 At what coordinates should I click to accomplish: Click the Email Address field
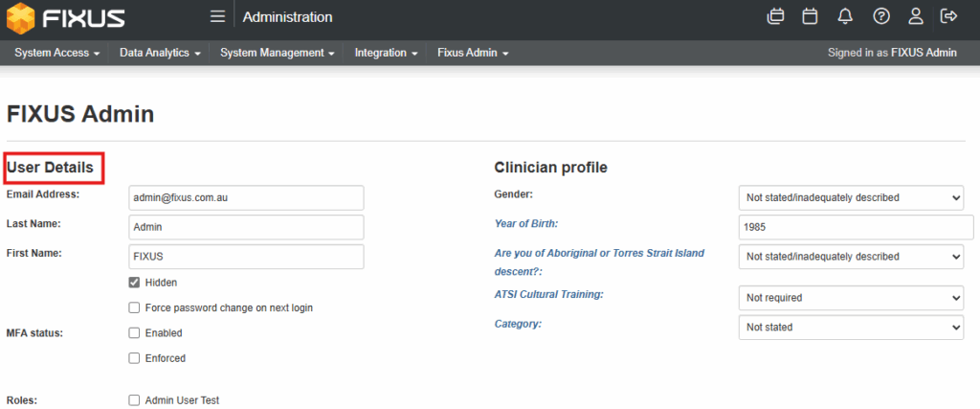(x=246, y=197)
